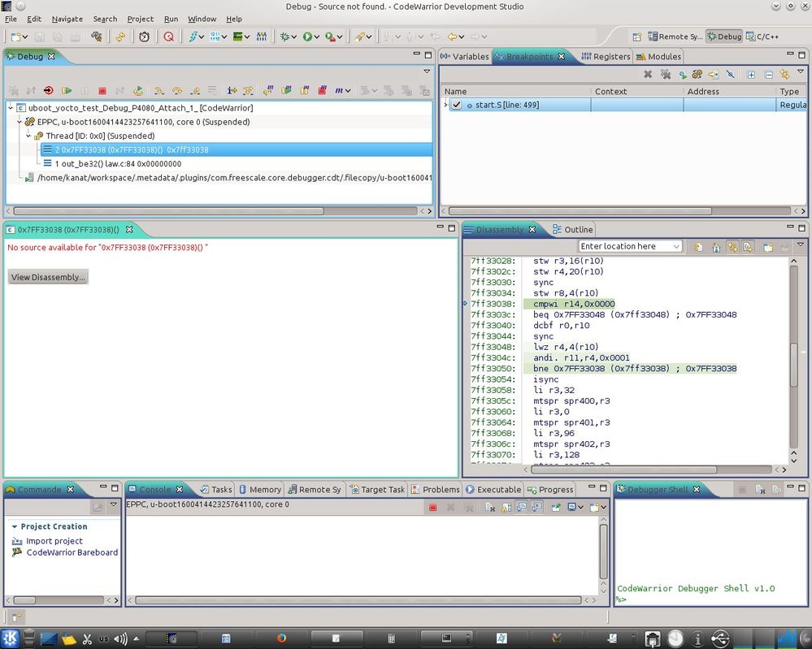Open the Enter location here combo box

point(630,246)
